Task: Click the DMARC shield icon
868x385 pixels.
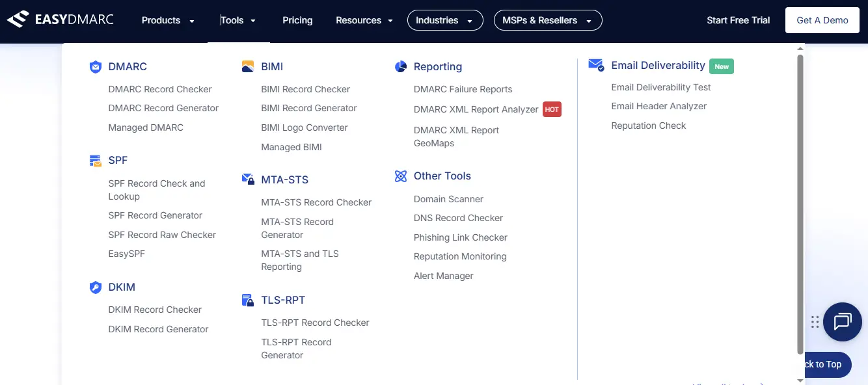Action: [96, 67]
